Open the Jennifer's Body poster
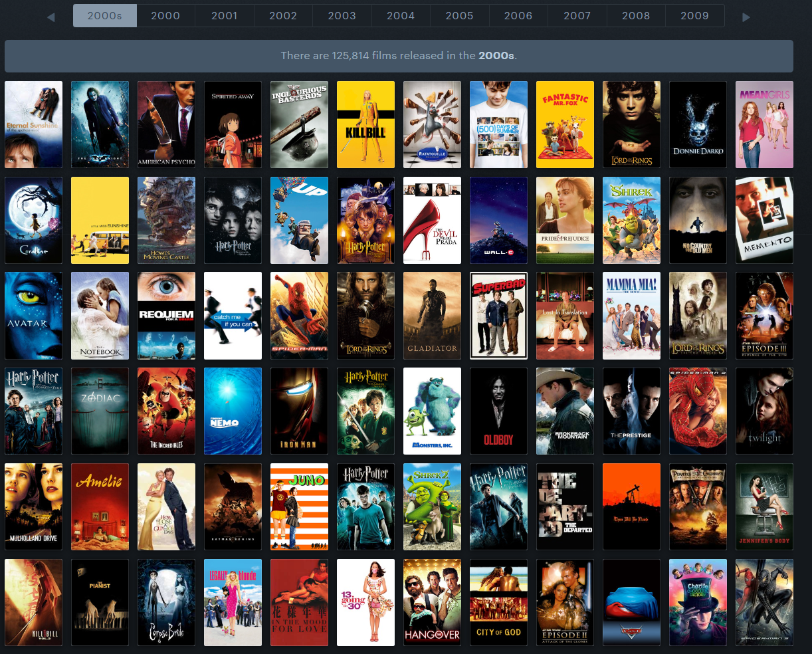The image size is (812, 654). click(x=764, y=507)
